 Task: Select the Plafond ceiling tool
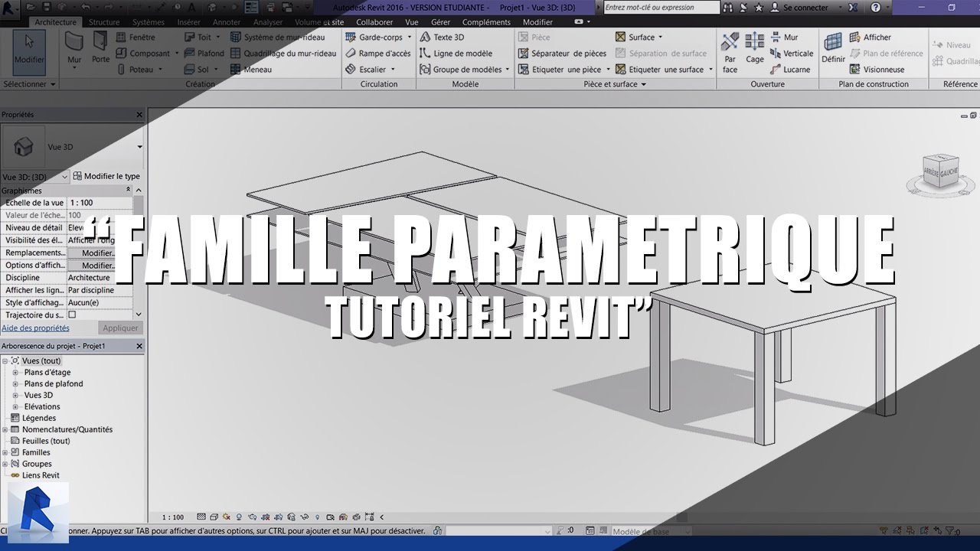click(x=204, y=54)
